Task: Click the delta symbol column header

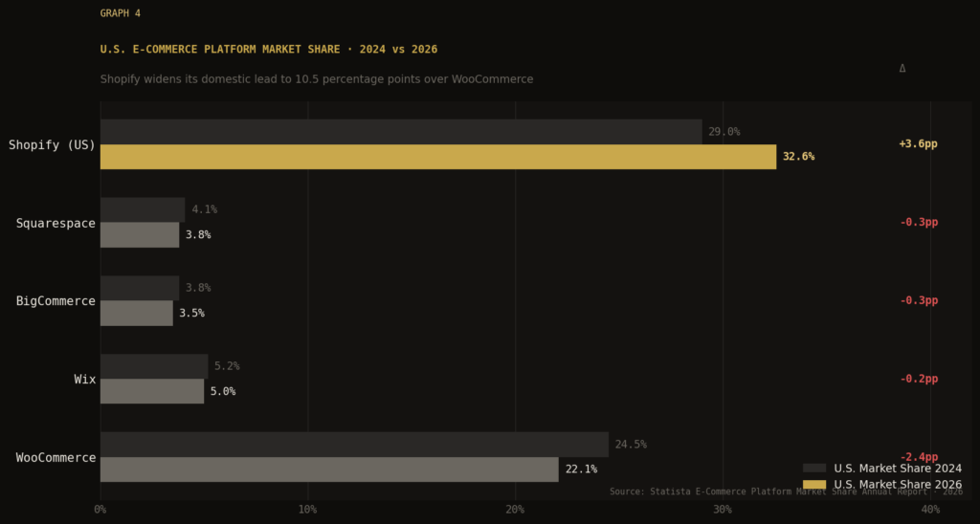Action: pos(902,68)
